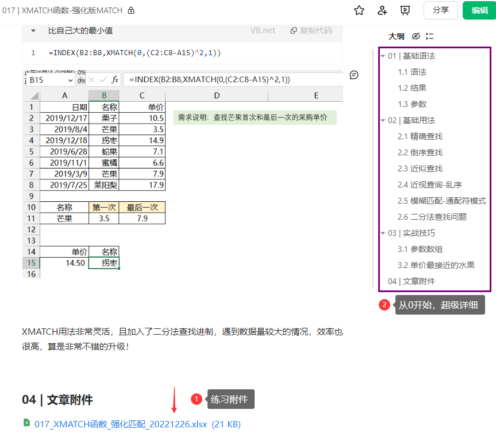Image resolution: width=496 pixels, height=448 pixels.
Task: Click the outline collapse levels icon
Action: [x=430, y=36]
